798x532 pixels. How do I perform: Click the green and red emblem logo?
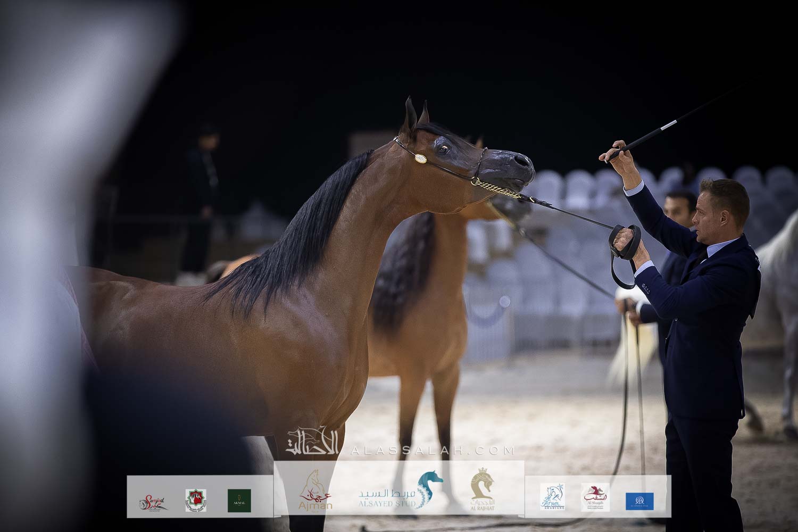196,501
